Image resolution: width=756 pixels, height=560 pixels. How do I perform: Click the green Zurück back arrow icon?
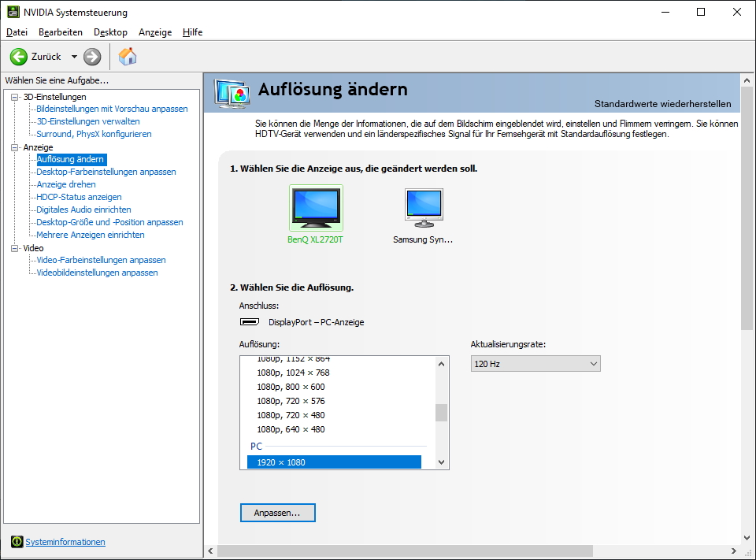tap(19, 57)
